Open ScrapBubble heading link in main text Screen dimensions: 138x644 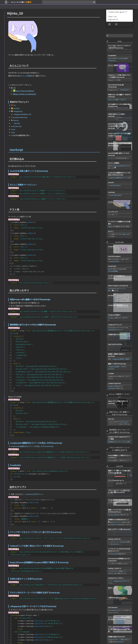[15, 465]
